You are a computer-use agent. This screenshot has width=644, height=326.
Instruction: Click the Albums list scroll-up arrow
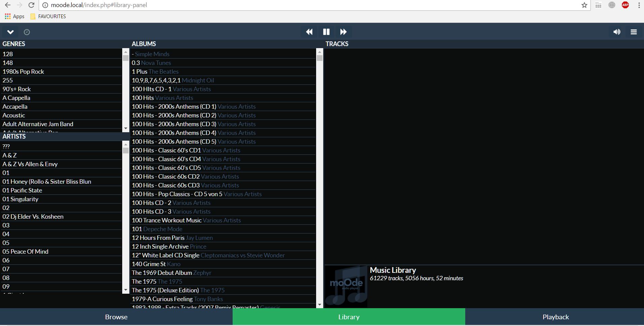point(319,52)
